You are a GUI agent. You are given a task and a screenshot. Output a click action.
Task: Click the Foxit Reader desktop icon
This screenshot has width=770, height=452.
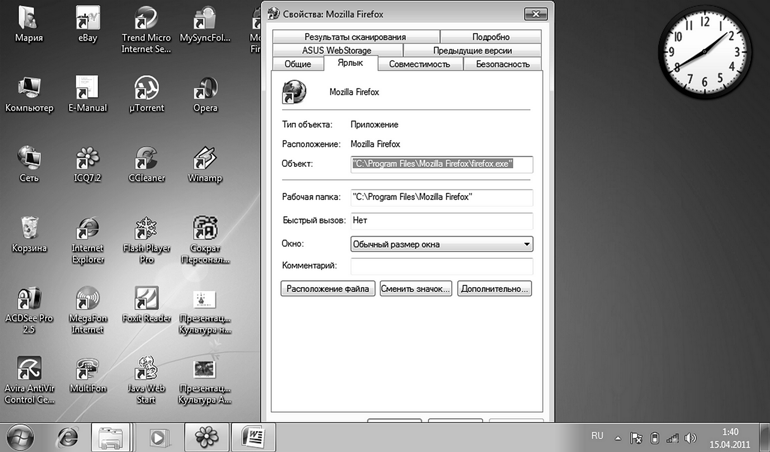(x=146, y=302)
